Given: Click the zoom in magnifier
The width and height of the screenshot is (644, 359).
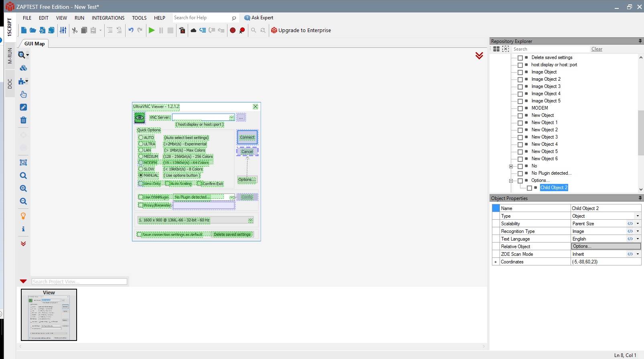Looking at the screenshot, I should click(23, 188).
